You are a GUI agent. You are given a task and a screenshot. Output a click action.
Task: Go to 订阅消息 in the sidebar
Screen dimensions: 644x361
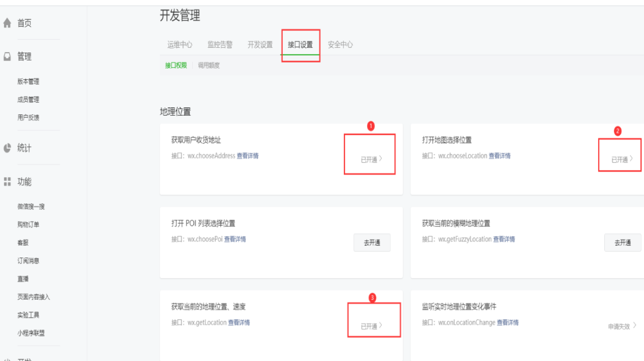click(28, 261)
